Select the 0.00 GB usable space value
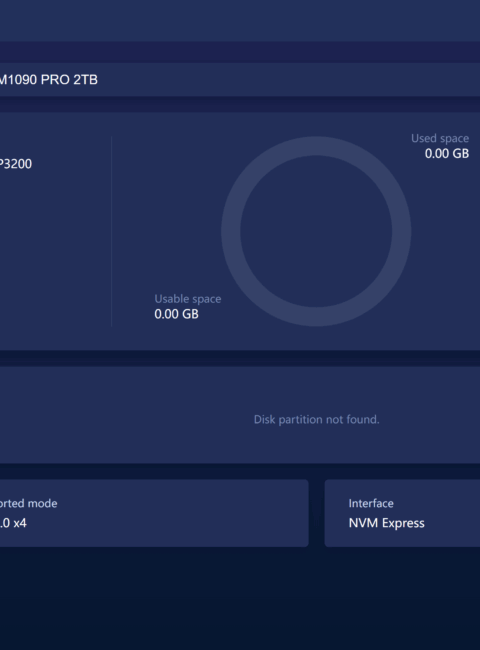480x650 pixels. pos(176,314)
